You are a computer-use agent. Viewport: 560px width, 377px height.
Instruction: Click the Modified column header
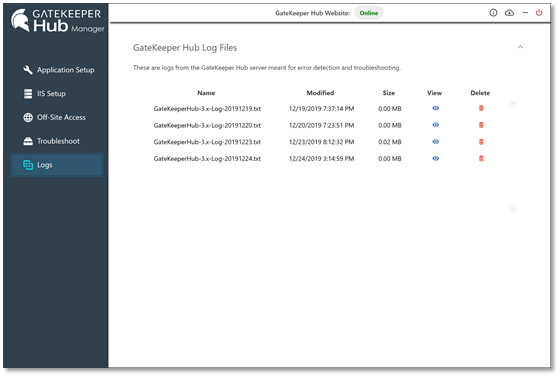(x=320, y=93)
